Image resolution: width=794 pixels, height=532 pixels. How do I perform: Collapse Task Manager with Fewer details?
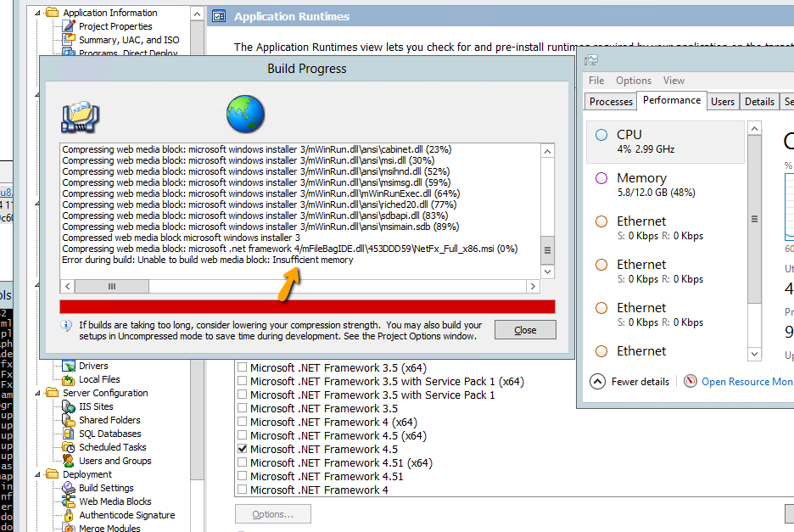pos(630,382)
